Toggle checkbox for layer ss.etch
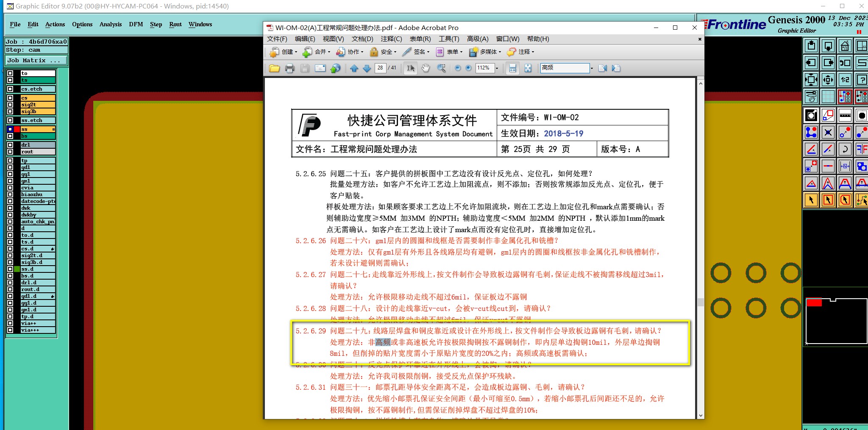 10,120
